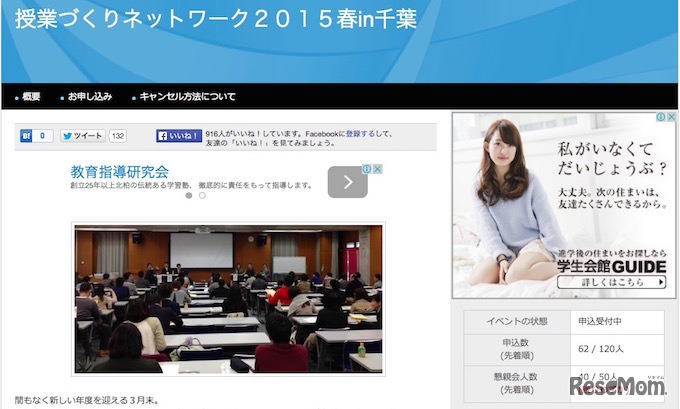The image size is (680, 409).
Task: Close the banner ad with X icon
Action: [378, 169]
